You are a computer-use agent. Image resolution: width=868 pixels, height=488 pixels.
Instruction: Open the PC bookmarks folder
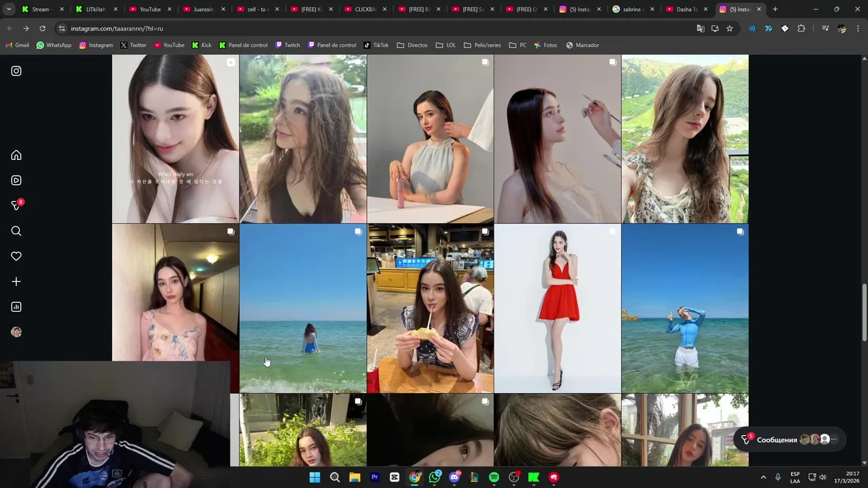point(517,45)
